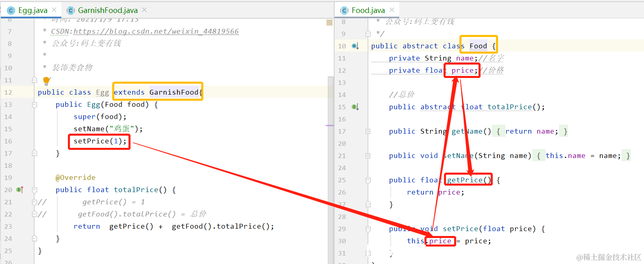The height and width of the screenshot is (264, 644).
Task: Expand the folded body '{ this.name = name; }'
Action: [582, 156]
